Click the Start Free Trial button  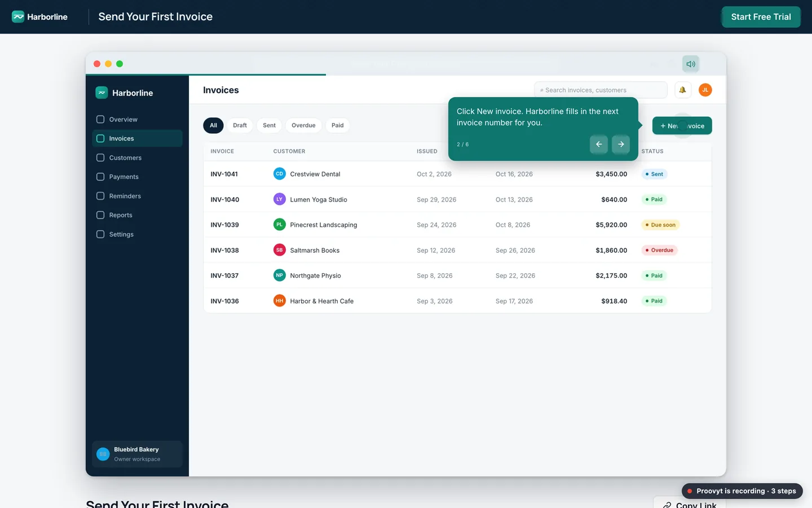tap(761, 17)
